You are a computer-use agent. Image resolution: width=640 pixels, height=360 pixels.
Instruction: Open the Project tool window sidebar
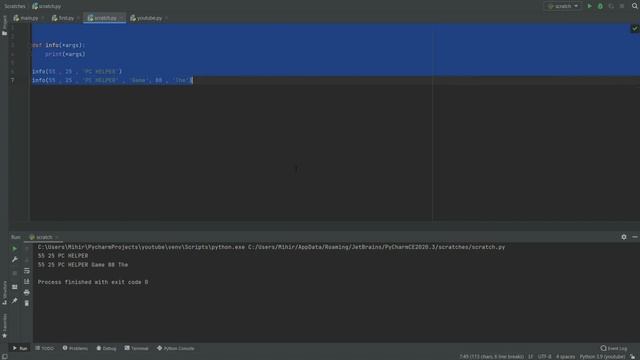point(4,25)
